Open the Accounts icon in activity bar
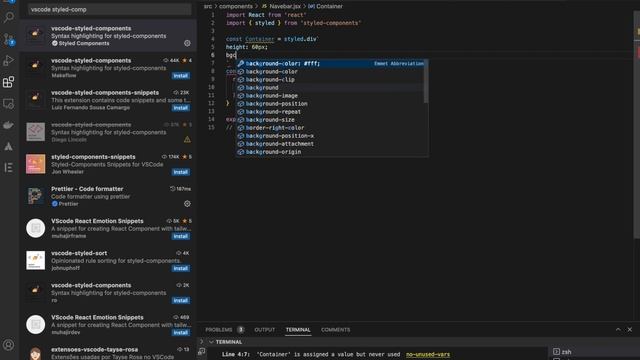Screen dimensions: 640x360 click(x=9, y=345)
